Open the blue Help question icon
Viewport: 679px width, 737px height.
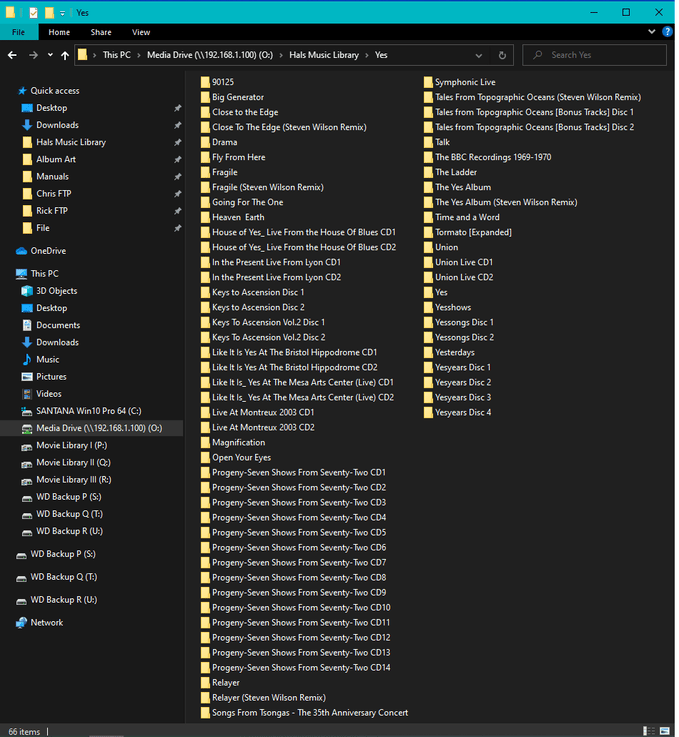667,32
